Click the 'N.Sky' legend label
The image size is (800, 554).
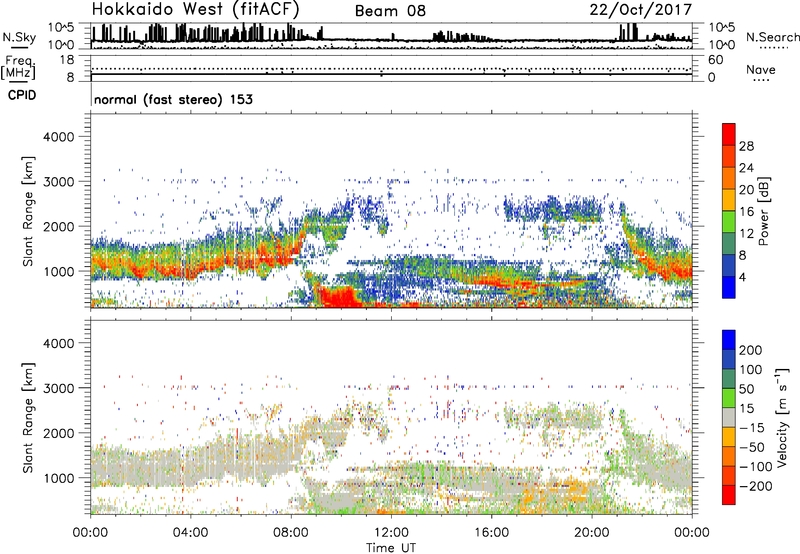tap(19, 37)
